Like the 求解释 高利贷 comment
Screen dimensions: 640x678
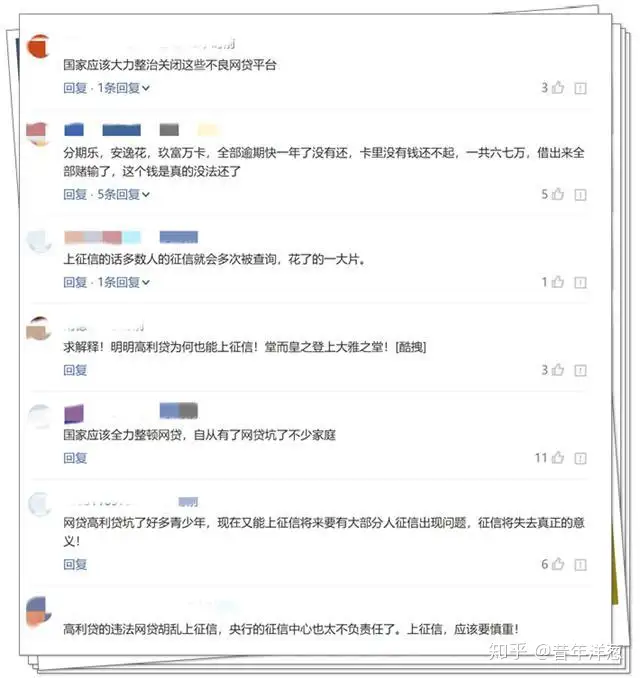[x=558, y=370]
